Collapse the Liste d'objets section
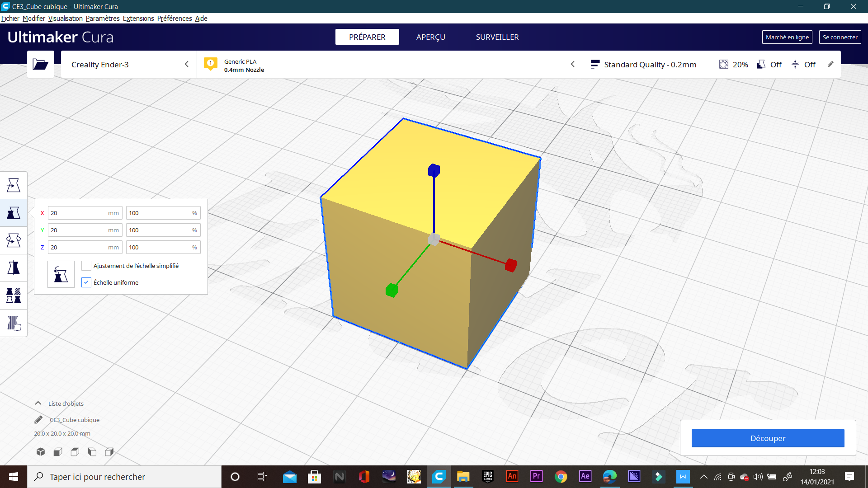868x488 pixels. [38, 404]
